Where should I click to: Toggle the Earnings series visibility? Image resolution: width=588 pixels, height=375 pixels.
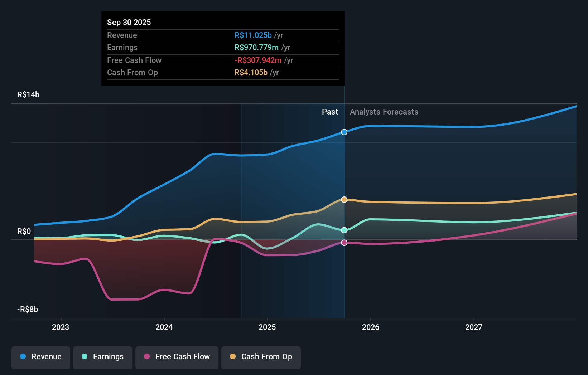[x=103, y=357]
